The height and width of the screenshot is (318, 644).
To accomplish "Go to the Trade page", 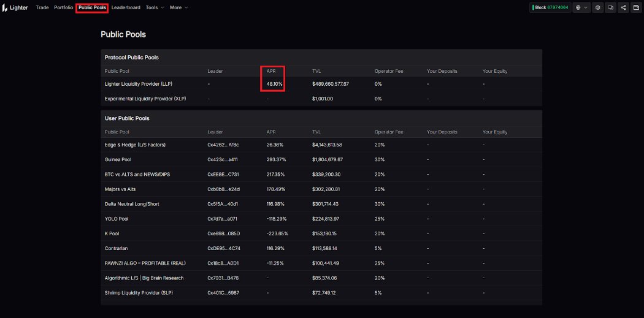I will tap(42, 7).
